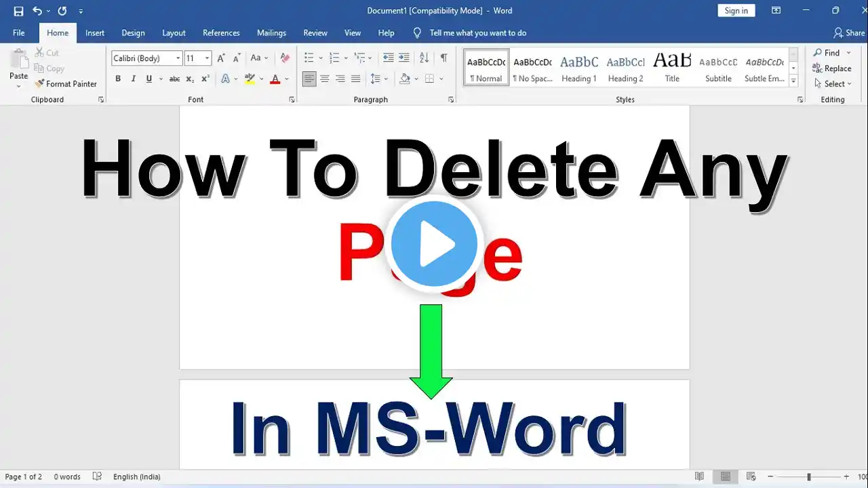Click the Numbering list icon
The width and height of the screenshot is (868, 488).
coord(334,58)
